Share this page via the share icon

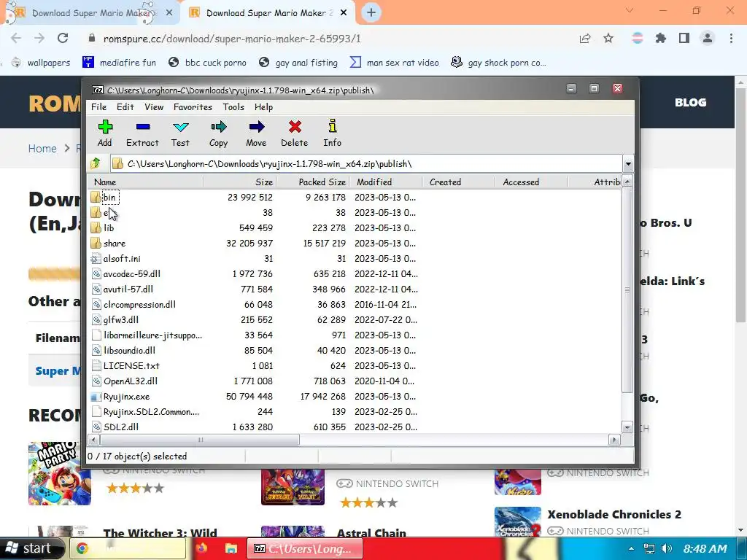pyautogui.click(x=585, y=38)
